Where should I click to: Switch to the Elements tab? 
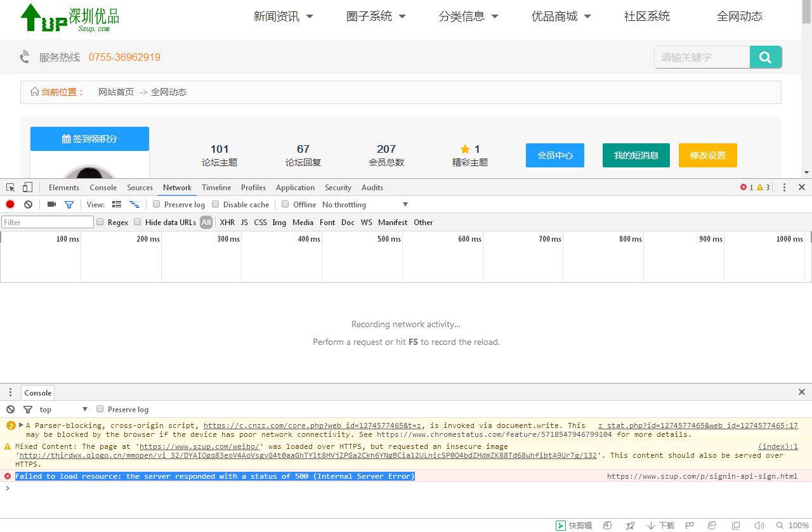(64, 187)
